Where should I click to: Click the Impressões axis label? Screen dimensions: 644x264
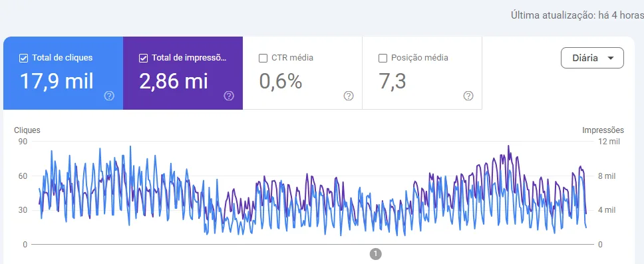(603, 130)
